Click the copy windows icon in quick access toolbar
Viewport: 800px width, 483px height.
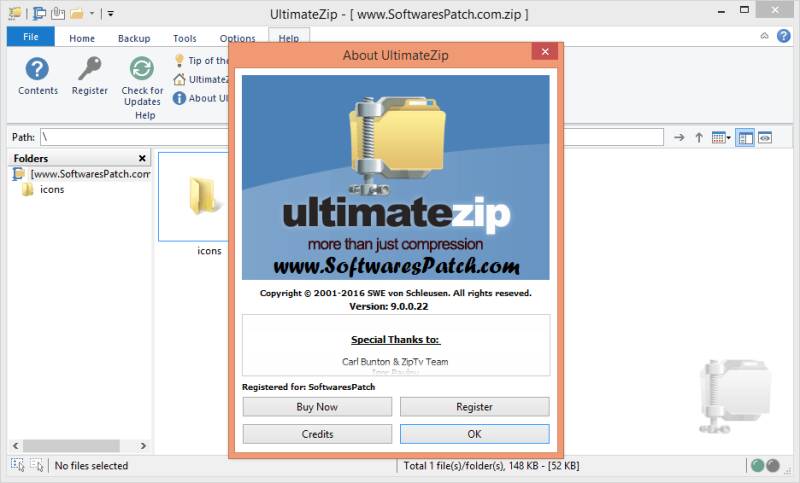39,13
